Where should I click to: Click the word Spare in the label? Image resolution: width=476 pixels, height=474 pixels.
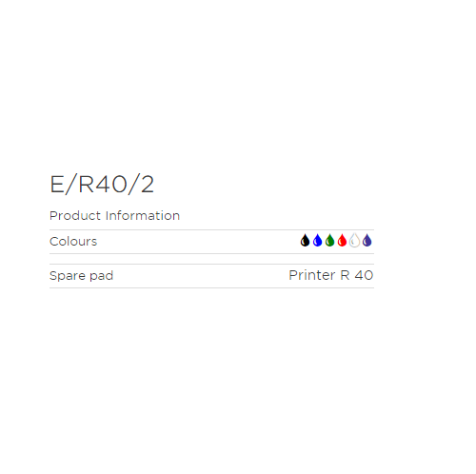click(68, 276)
